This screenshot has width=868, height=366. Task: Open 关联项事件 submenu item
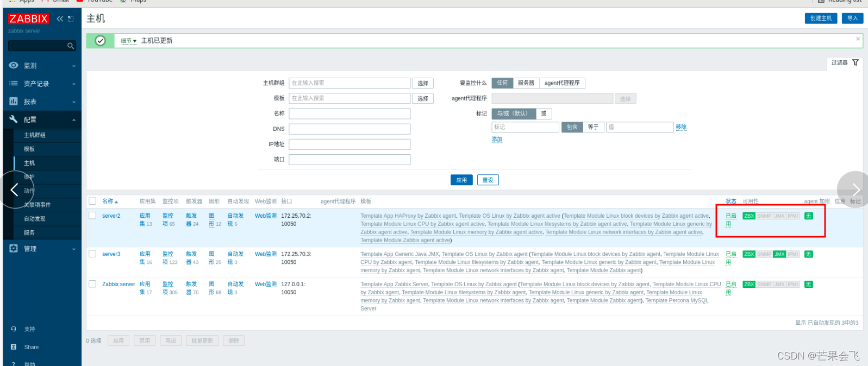click(38, 205)
